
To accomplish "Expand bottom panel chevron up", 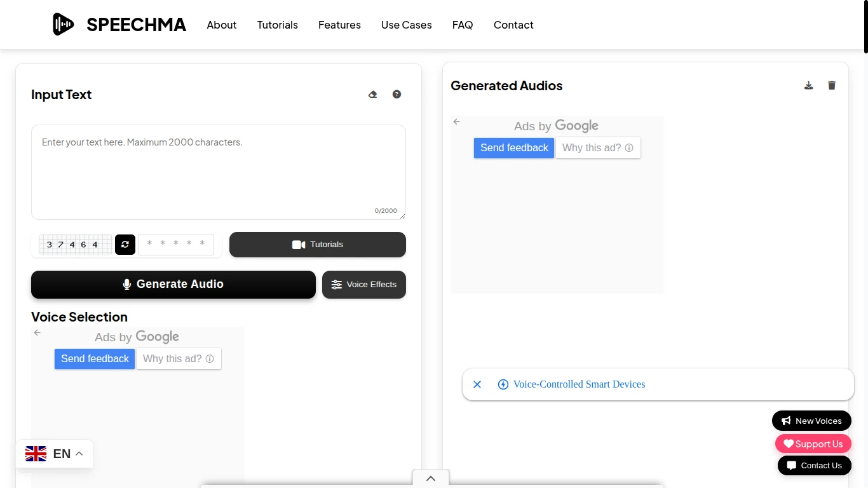I will (x=431, y=478).
